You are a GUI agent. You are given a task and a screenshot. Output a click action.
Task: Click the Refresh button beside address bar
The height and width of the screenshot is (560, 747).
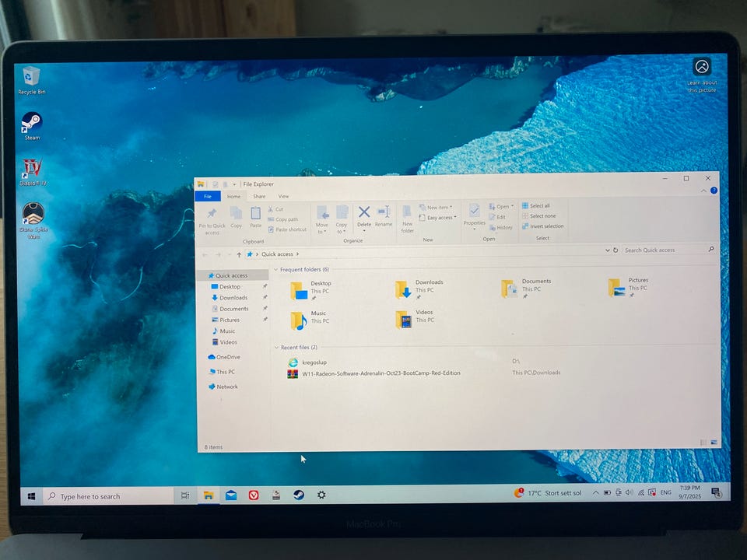click(615, 250)
